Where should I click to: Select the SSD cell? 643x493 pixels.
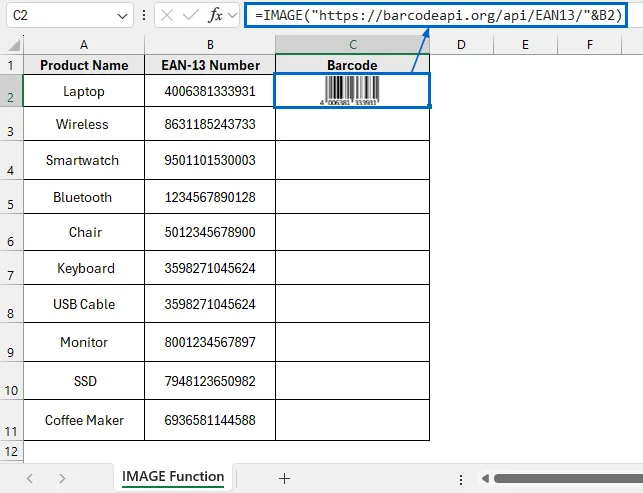click(84, 381)
